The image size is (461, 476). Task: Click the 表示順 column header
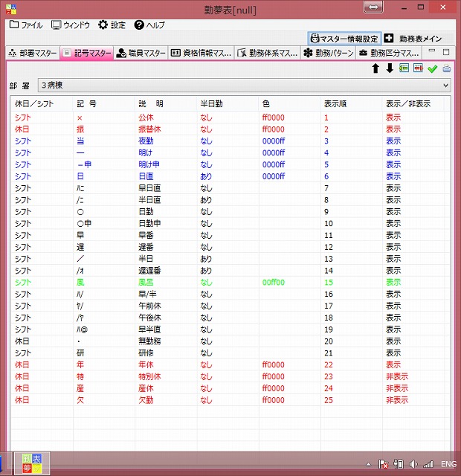pyautogui.click(x=352, y=104)
